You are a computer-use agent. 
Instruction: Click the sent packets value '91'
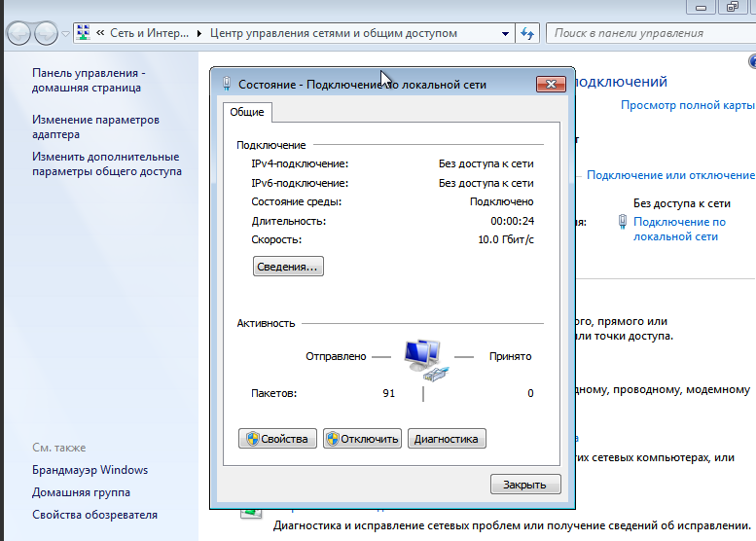coord(389,393)
